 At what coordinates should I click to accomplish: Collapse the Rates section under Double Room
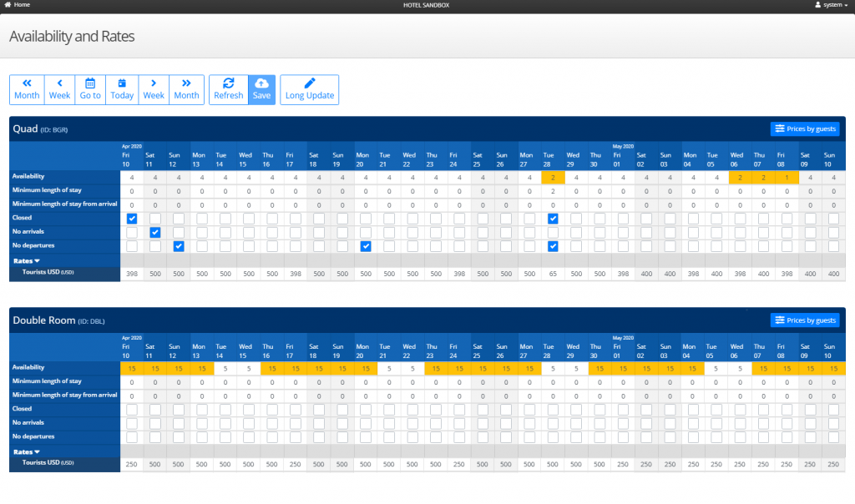(x=26, y=451)
